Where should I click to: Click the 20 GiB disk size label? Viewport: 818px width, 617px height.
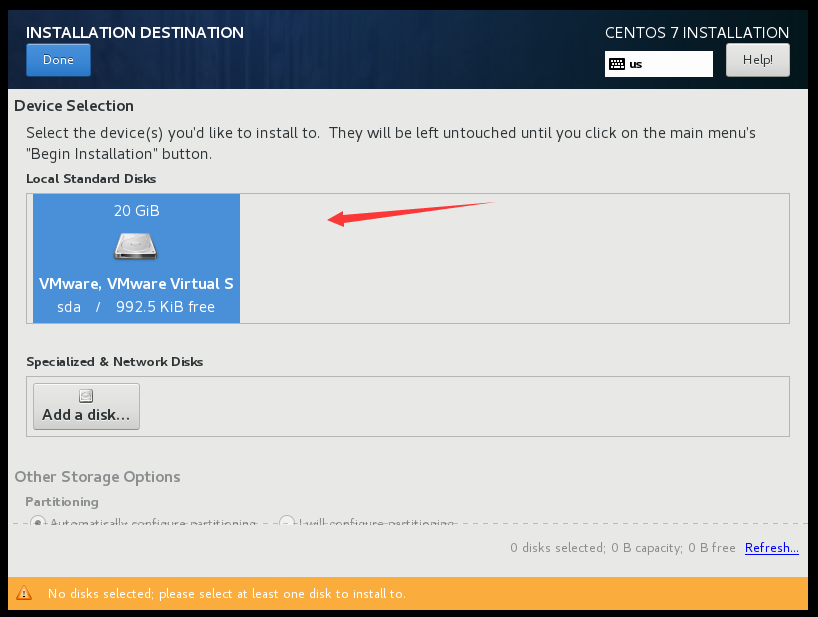click(137, 211)
